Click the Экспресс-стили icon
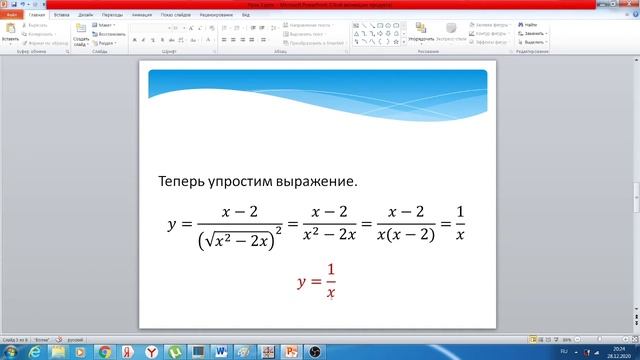This screenshot has height=360, width=640. point(451,28)
